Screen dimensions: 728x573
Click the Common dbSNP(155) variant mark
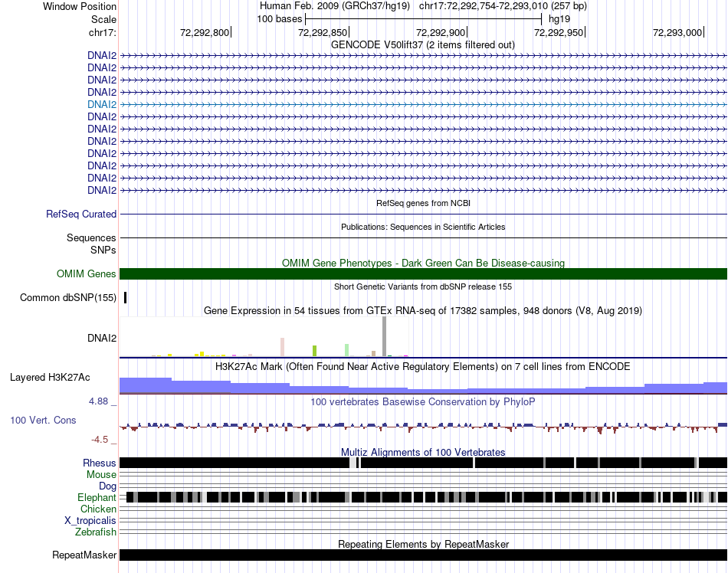pos(126,297)
